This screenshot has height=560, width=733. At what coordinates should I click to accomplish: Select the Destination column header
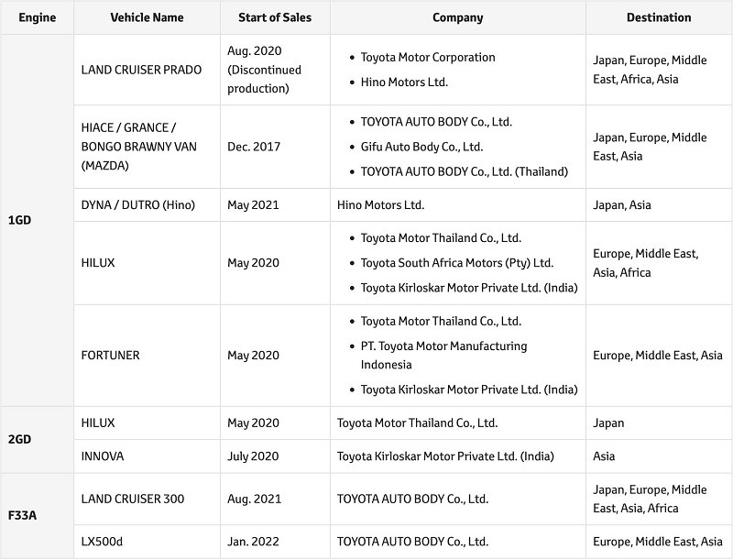(659, 17)
